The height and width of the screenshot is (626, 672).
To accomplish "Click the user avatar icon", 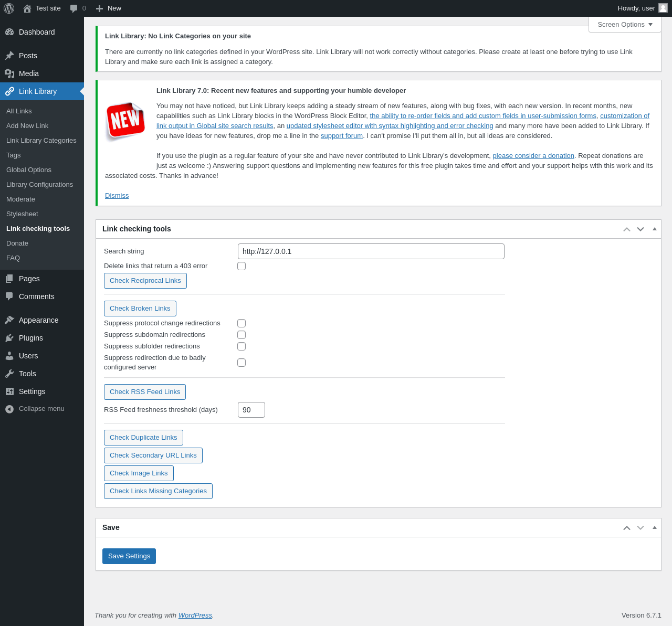I will coord(663,8).
